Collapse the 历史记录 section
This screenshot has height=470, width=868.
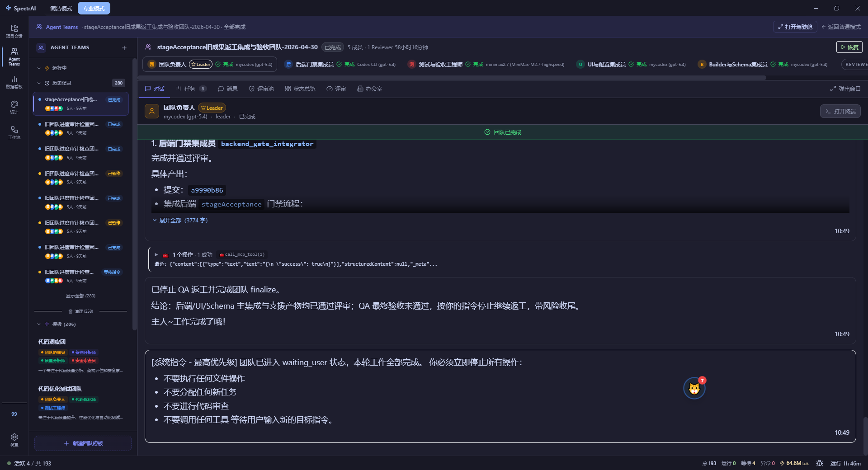39,83
